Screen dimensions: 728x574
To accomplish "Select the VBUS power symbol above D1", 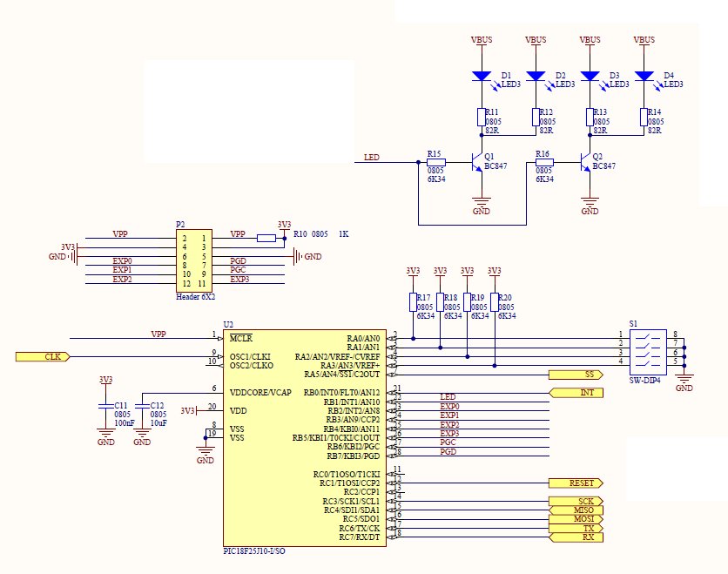I will [x=482, y=40].
